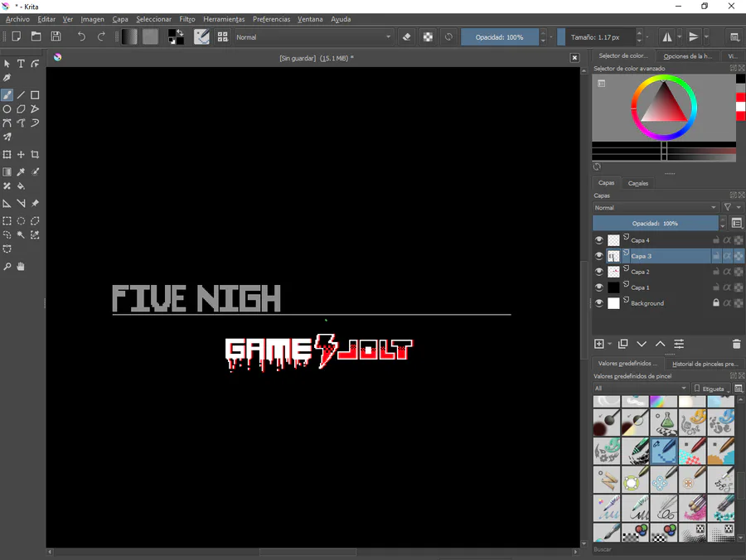Select the Ellipse tool
The width and height of the screenshot is (746, 560).
pos(7,109)
